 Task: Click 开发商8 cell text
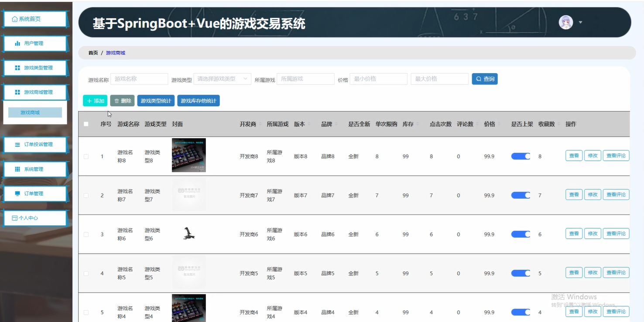click(x=249, y=156)
